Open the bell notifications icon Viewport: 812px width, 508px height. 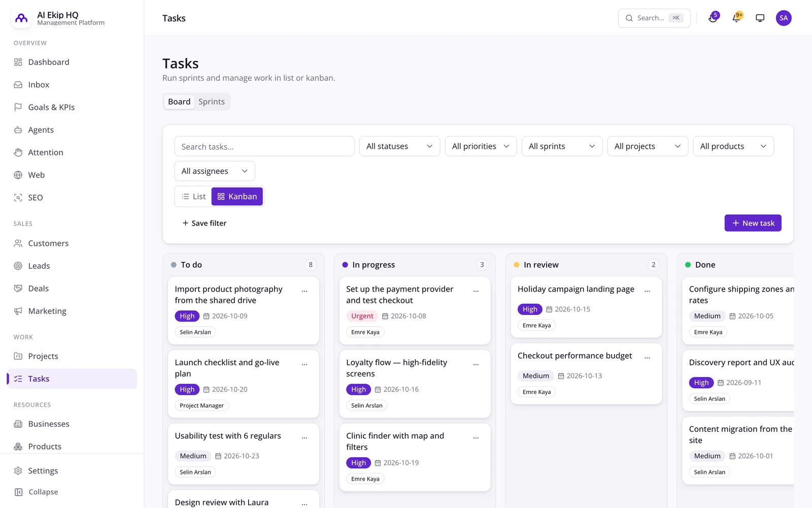click(x=736, y=18)
